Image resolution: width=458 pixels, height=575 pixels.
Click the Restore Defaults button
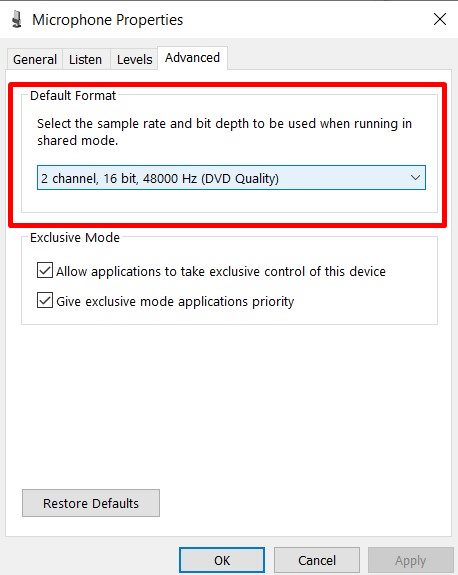coord(91,503)
